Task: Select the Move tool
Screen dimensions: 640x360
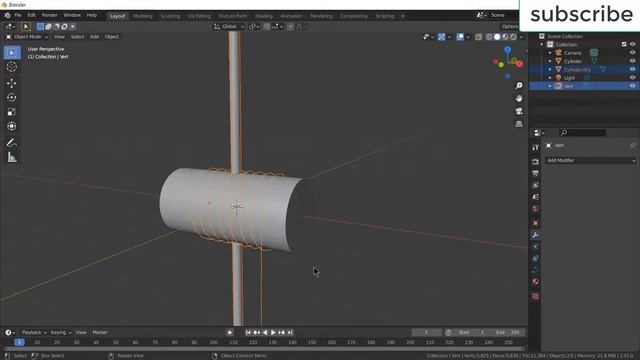Action: click(x=12, y=83)
